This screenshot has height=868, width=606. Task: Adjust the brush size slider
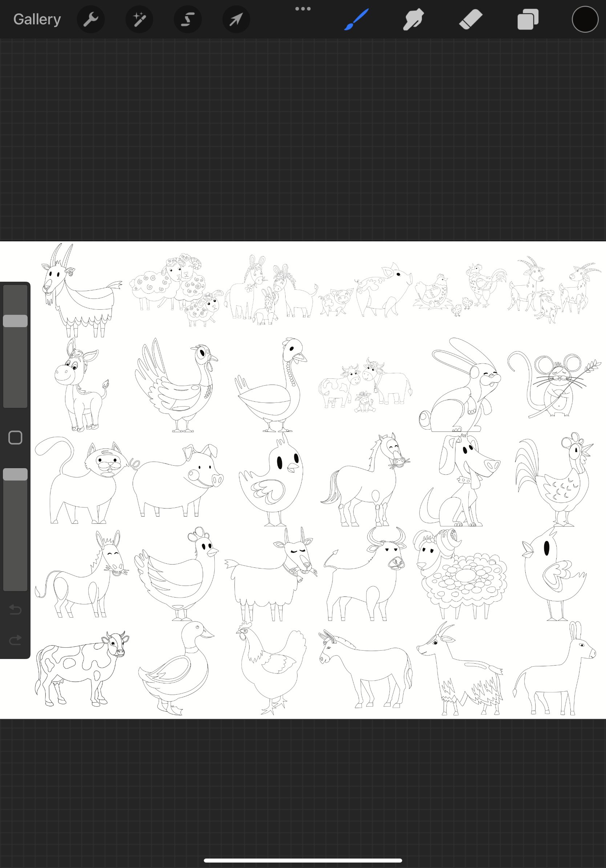(16, 321)
